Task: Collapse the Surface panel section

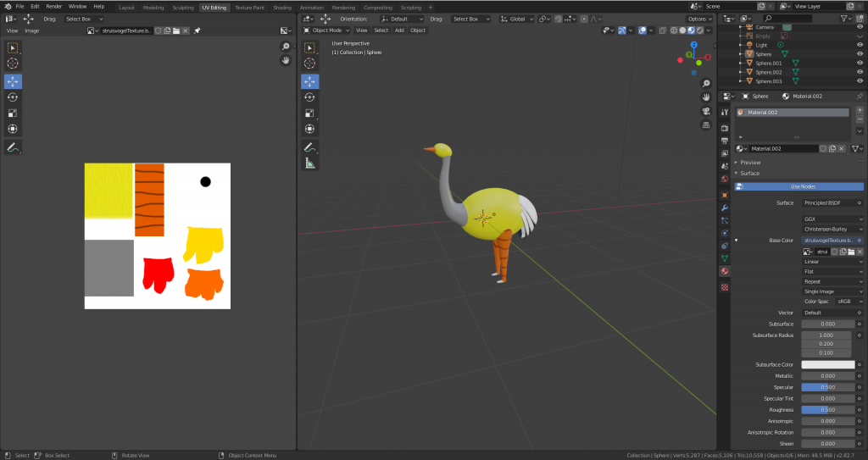Action: 750,173
